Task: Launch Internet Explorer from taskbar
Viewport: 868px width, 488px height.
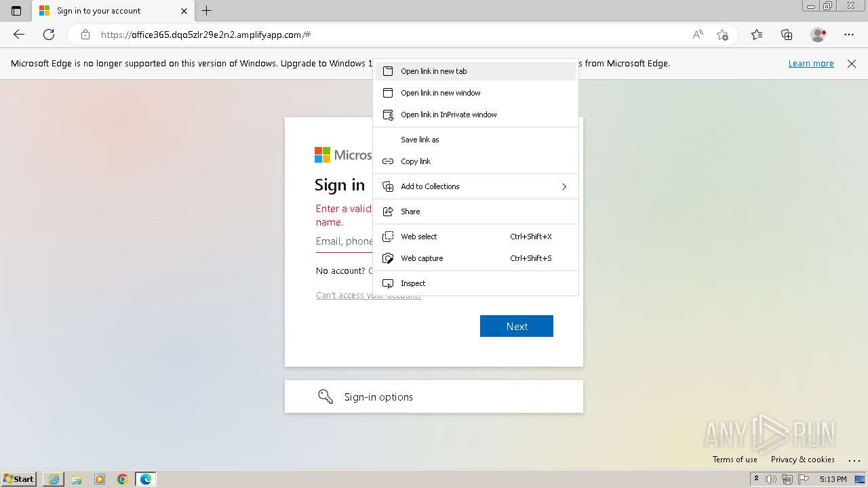Action: 54,479
